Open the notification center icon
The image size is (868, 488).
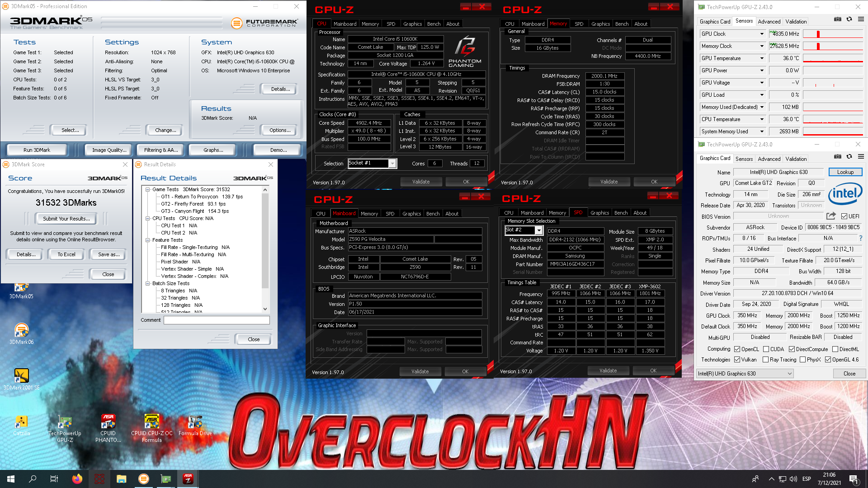pos(853,479)
